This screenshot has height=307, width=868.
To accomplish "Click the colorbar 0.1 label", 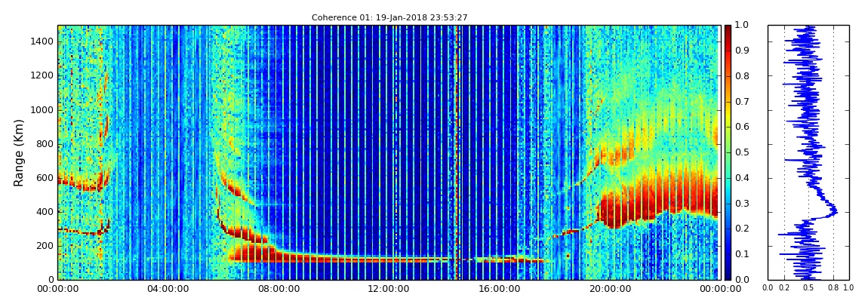I will (x=740, y=254).
